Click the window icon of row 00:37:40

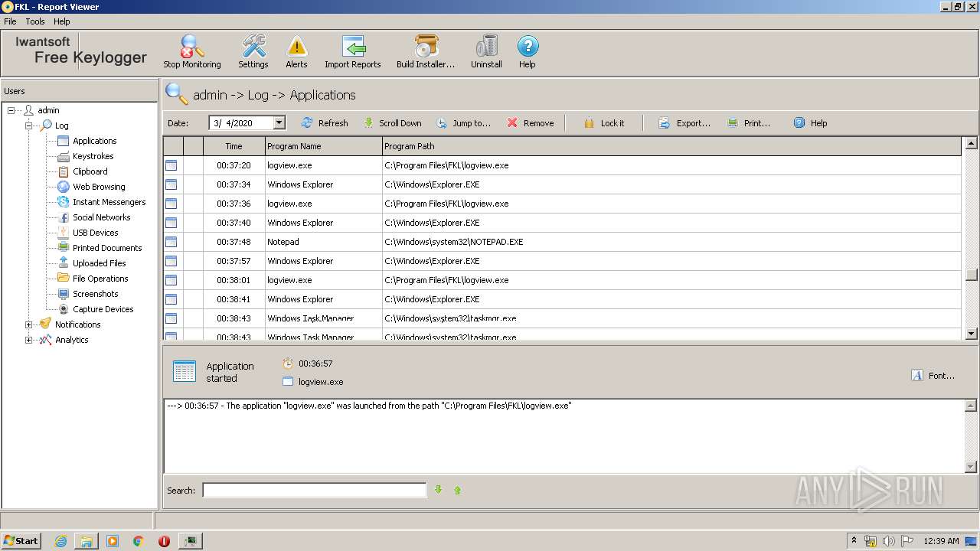pyautogui.click(x=171, y=223)
